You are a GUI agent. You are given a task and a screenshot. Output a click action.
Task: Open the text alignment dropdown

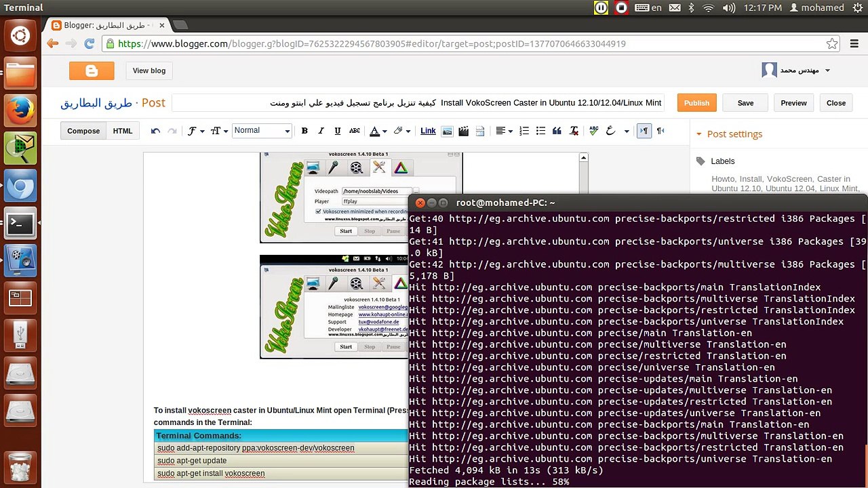tap(504, 131)
